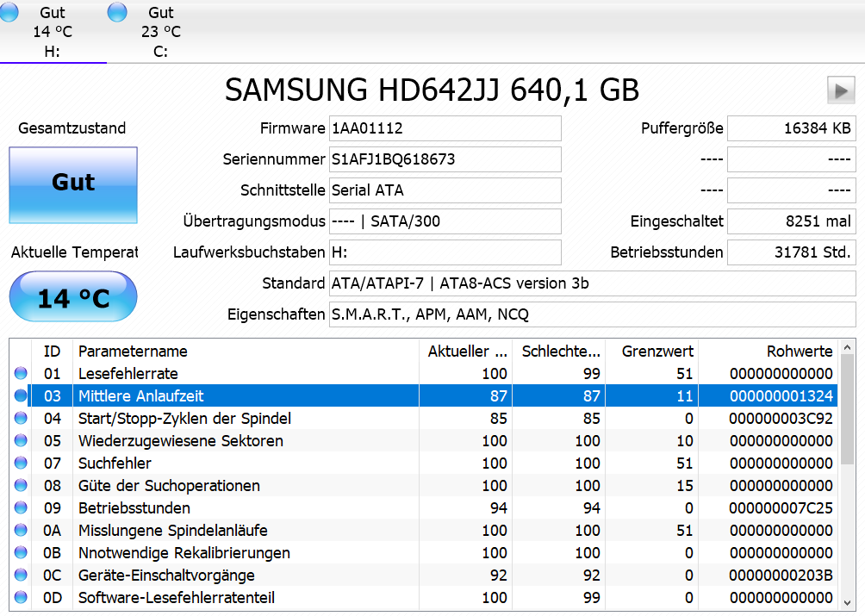Click status orb of Misslungene Spindelanläufe row
The width and height of the screenshot is (865, 616).
click(x=21, y=530)
